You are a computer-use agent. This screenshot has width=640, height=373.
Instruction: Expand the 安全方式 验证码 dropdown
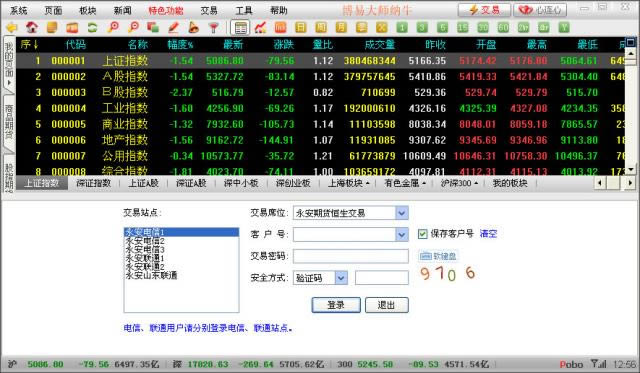[x=341, y=278]
